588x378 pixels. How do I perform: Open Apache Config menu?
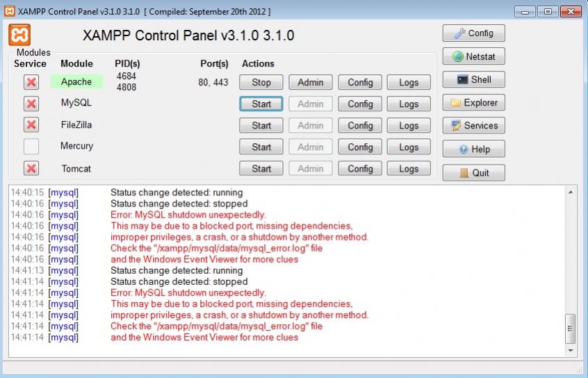[x=360, y=82]
